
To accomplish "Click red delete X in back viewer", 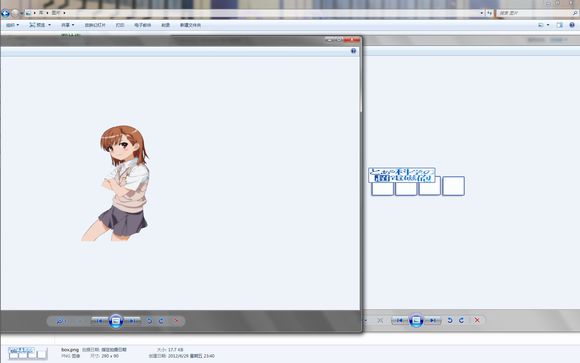I will [477, 320].
